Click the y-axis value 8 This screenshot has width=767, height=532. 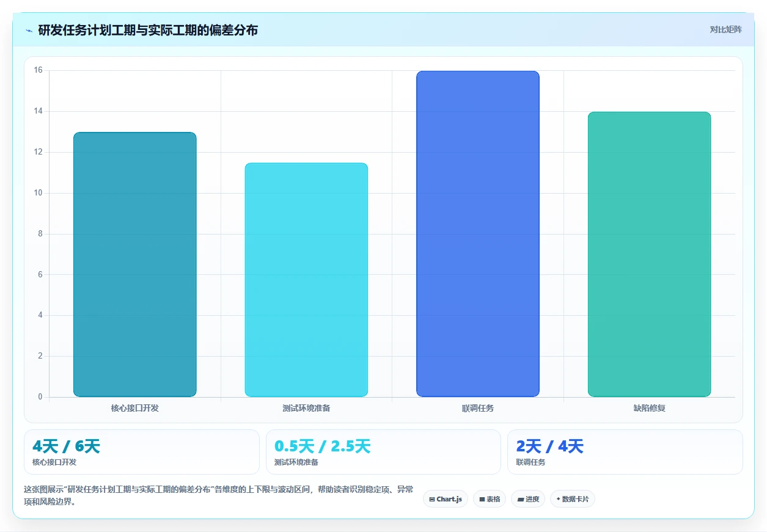(40, 234)
